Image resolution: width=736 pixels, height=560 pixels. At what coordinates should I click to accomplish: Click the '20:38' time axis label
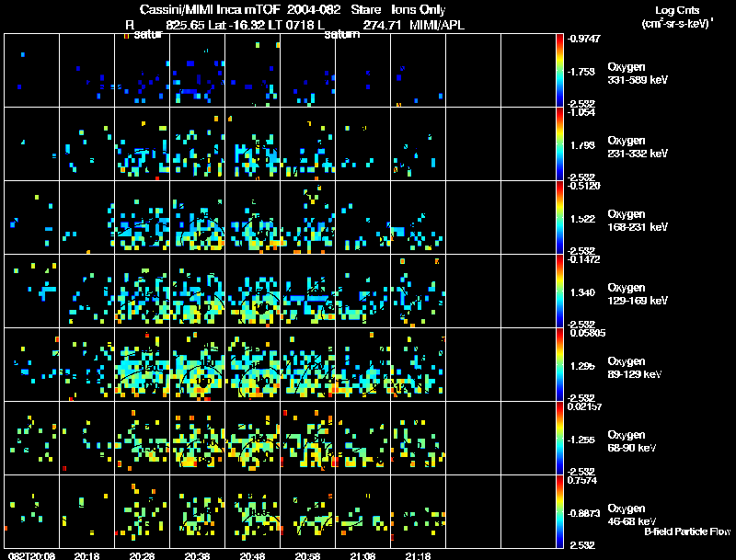[197, 555]
